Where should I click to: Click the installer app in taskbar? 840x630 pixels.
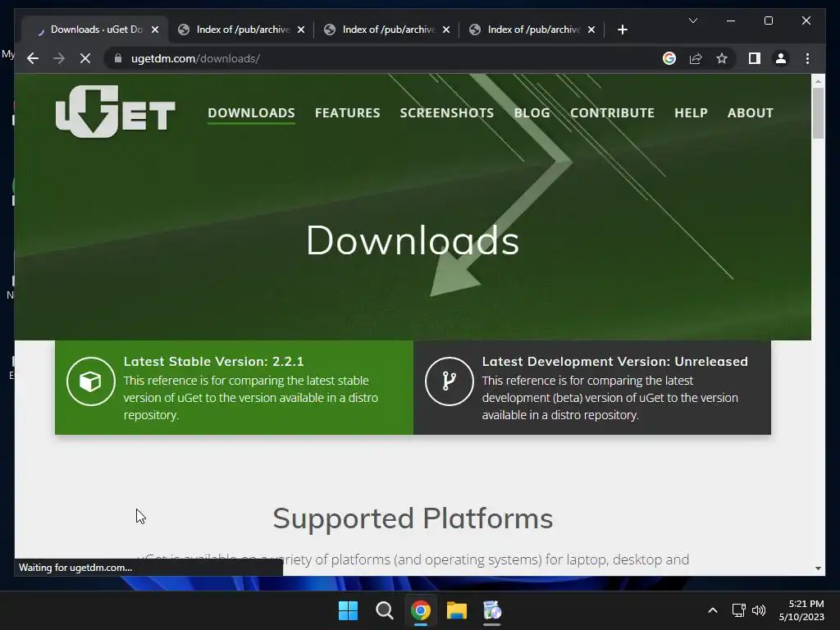coord(492,610)
